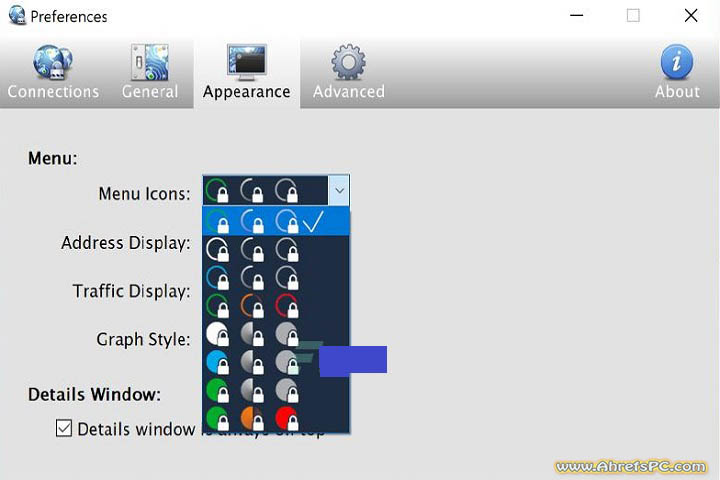Viewport: 720px width, 480px height.
Task: Choose the green, orange, red filled-circle set
Action: 276,418
